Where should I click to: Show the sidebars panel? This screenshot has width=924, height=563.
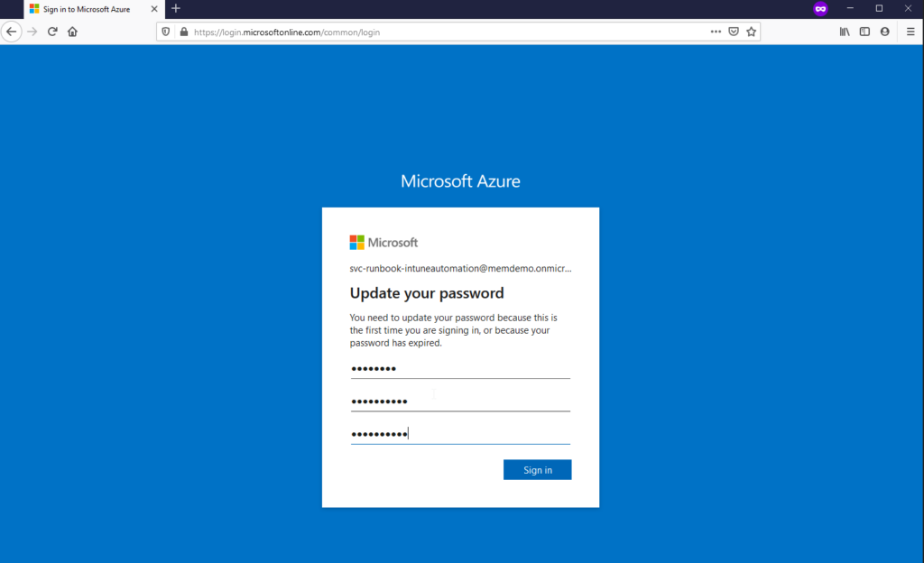click(x=864, y=32)
